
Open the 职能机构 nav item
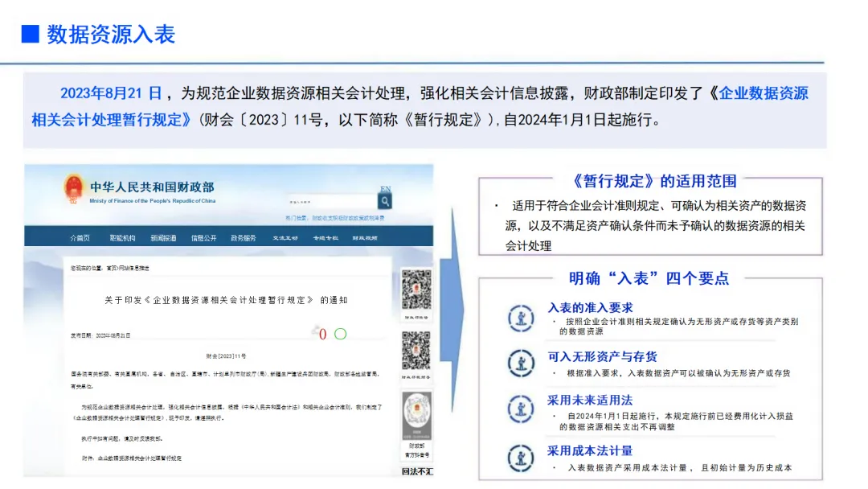[122, 237]
